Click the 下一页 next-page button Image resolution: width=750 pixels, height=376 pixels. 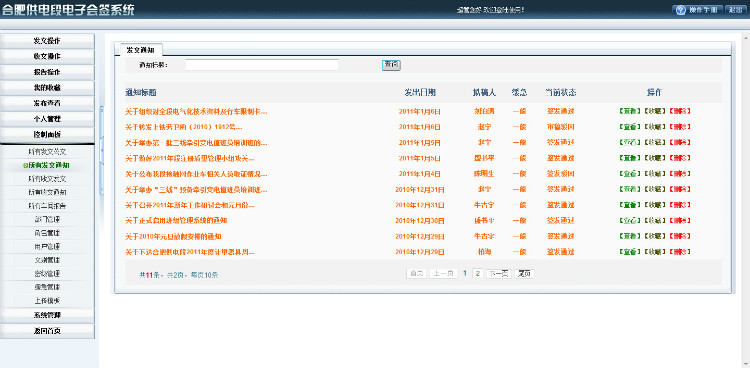pos(499,274)
